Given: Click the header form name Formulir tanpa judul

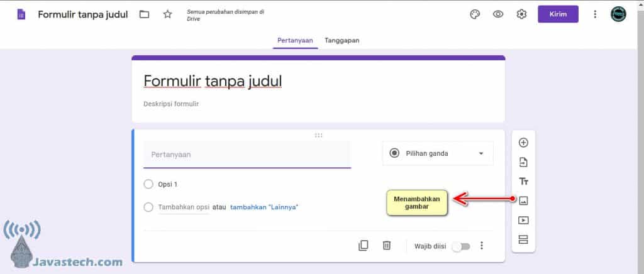Looking at the screenshot, I should pos(83,14).
